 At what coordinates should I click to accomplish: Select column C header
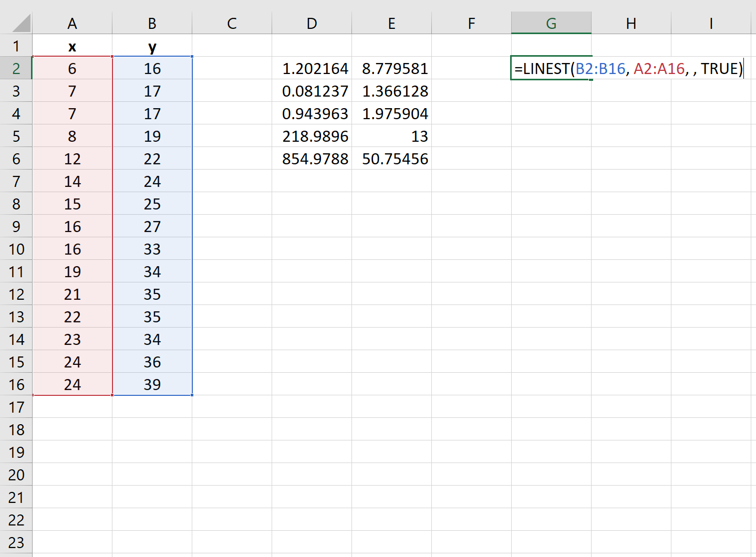click(232, 23)
